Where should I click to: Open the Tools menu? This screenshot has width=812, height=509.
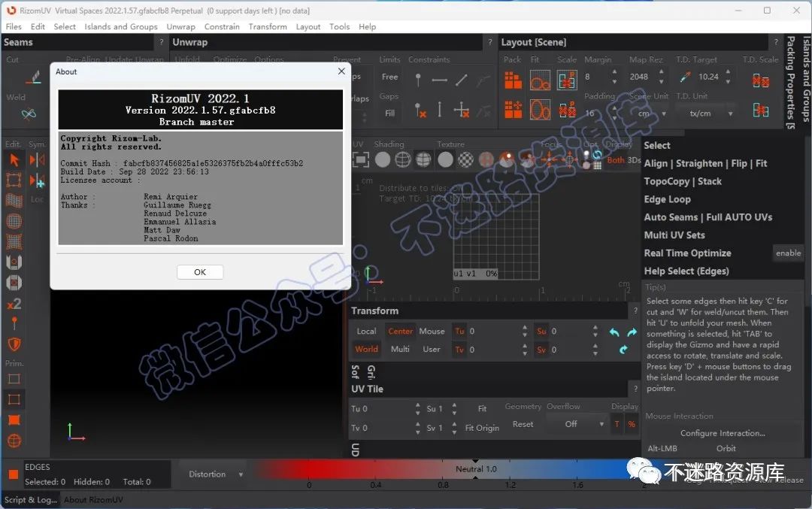339,26
